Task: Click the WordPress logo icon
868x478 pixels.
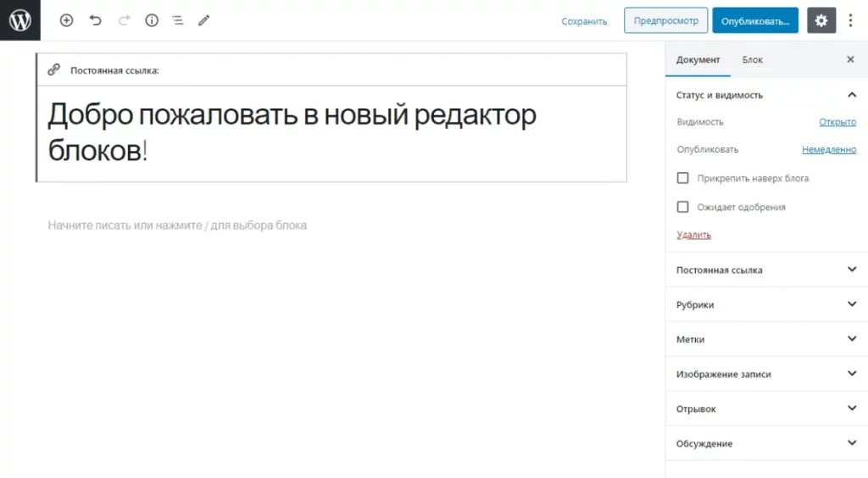Action: [20, 20]
